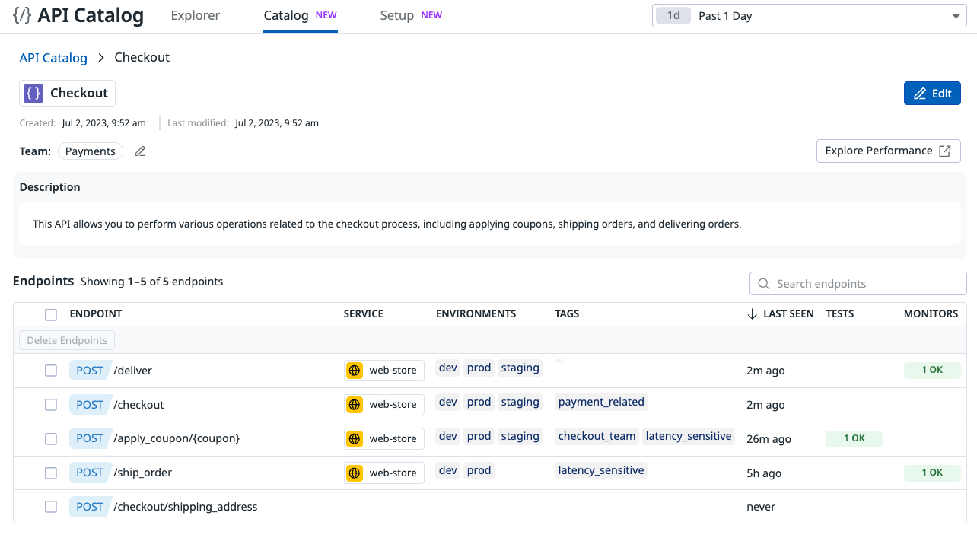Click the web-store globe icon on /deliver row
The width and height of the screenshot is (977, 560).
(355, 370)
